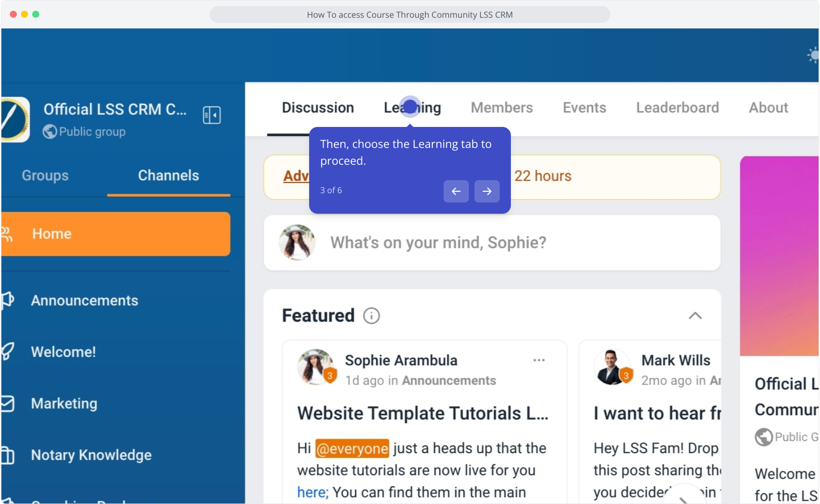Click the Official LSS CRM community logo

point(15,119)
